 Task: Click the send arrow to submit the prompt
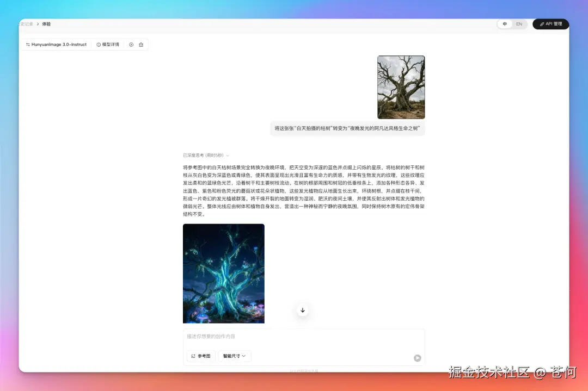click(417, 358)
